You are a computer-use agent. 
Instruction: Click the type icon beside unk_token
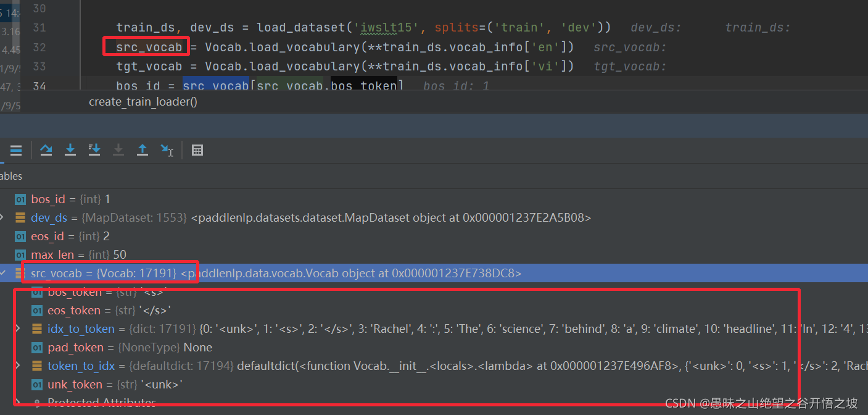37,384
